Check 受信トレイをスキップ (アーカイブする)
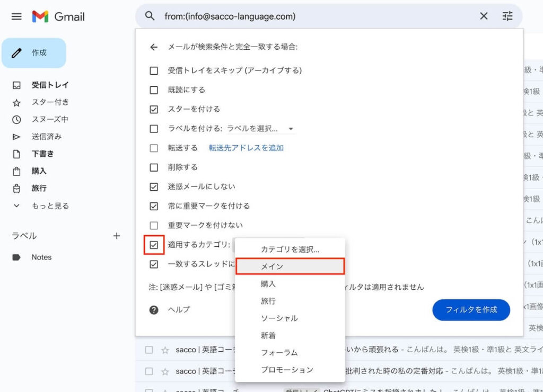This screenshot has height=392, width=543. point(154,70)
